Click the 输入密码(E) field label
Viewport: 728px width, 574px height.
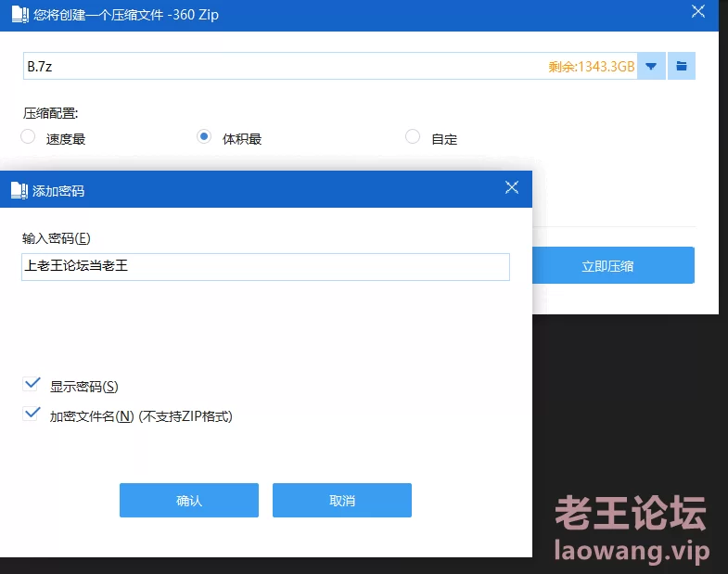(x=57, y=238)
